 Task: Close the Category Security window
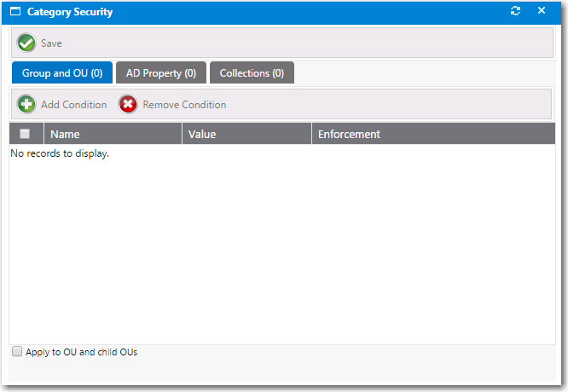click(x=541, y=11)
